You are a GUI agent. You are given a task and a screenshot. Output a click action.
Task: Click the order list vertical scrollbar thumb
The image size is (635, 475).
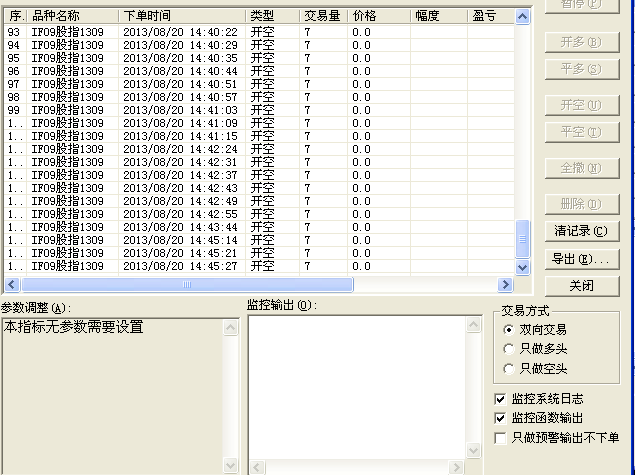[522, 239]
